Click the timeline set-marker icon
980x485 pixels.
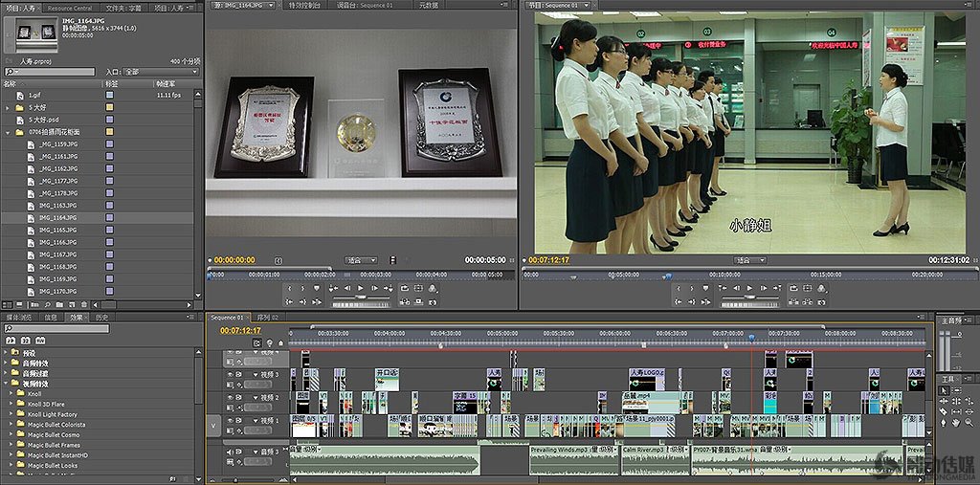tap(281, 342)
